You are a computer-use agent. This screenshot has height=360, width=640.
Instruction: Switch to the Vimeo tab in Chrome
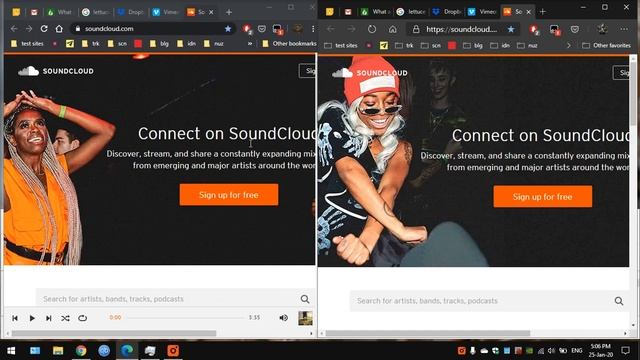[165, 12]
